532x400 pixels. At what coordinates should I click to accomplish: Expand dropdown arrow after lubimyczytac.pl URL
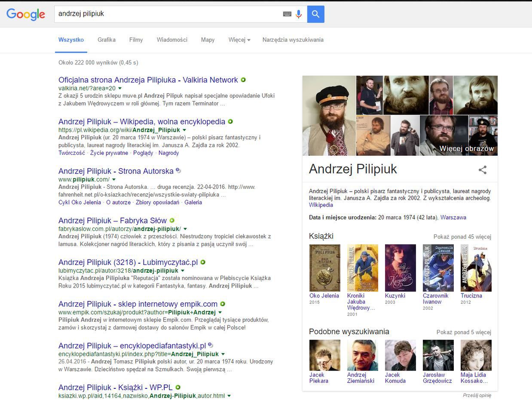(183, 271)
